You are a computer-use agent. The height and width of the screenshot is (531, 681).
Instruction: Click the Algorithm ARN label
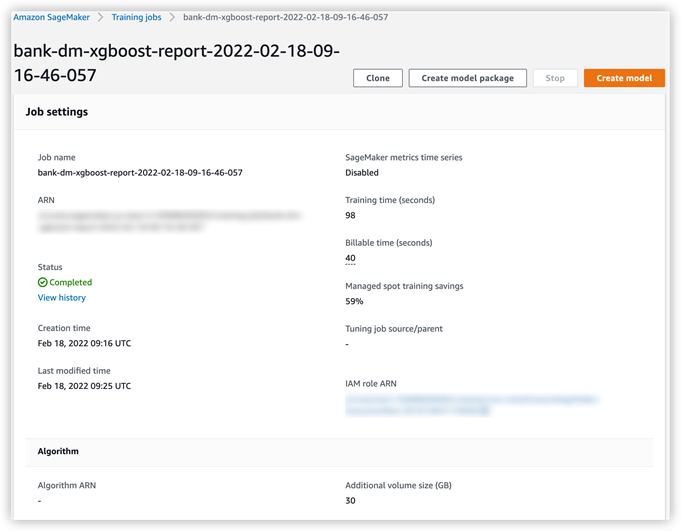67,485
